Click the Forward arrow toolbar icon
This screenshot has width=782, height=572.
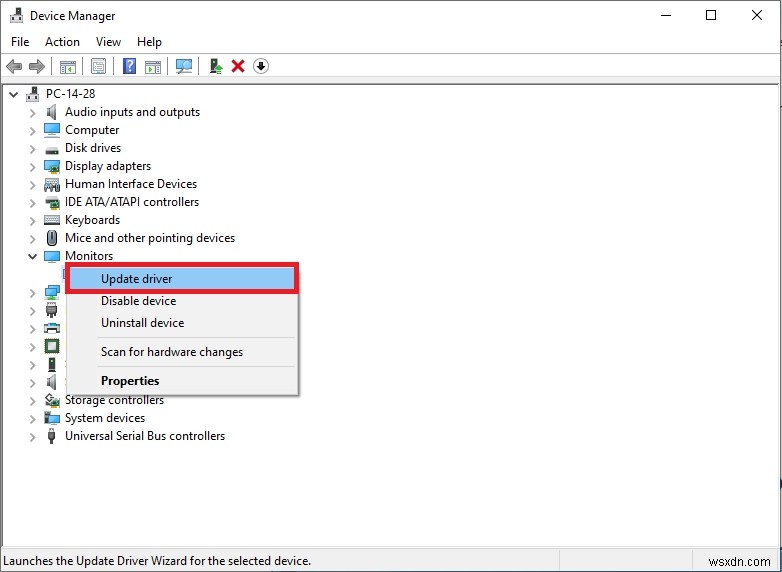tap(37, 66)
